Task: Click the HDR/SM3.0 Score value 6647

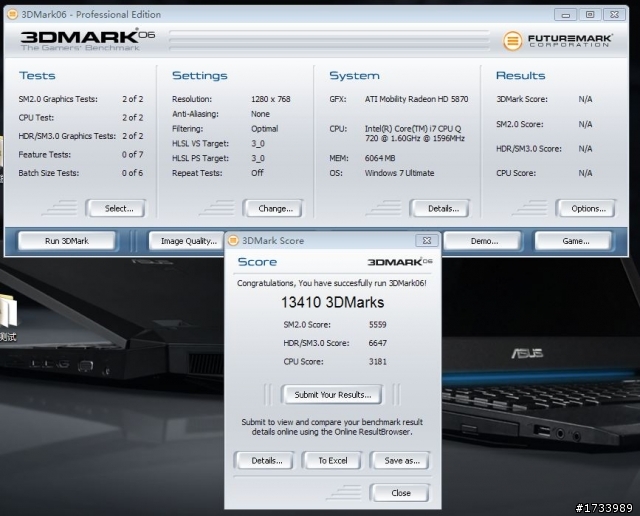Action: [x=377, y=343]
